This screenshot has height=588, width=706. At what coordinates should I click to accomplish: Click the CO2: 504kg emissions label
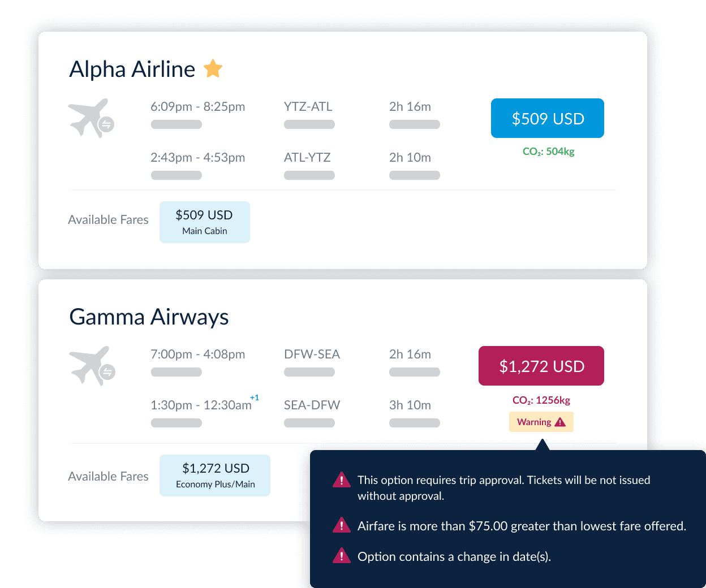click(548, 151)
